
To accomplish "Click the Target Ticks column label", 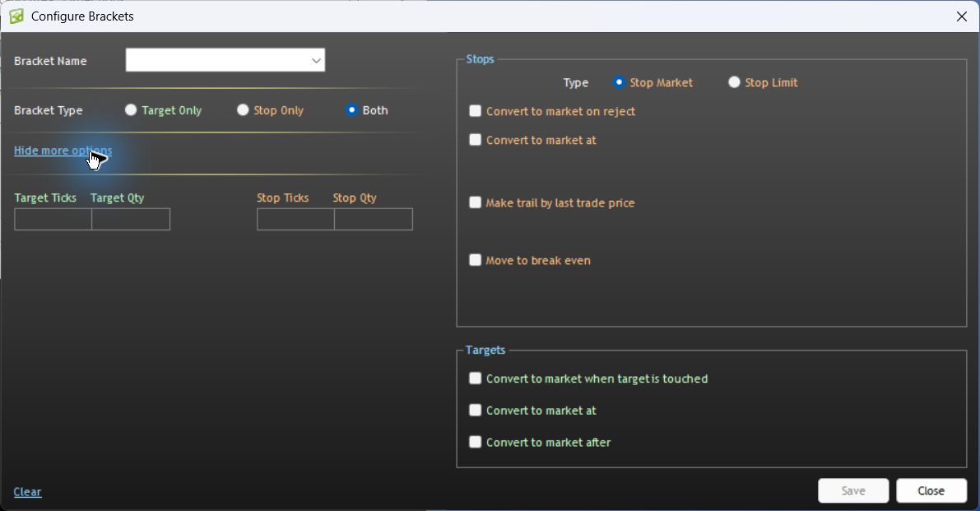I will pyautogui.click(x=45, y=197).
